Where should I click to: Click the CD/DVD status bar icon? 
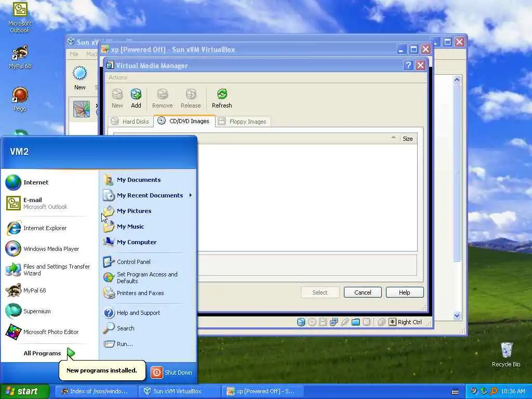(312, 322)
